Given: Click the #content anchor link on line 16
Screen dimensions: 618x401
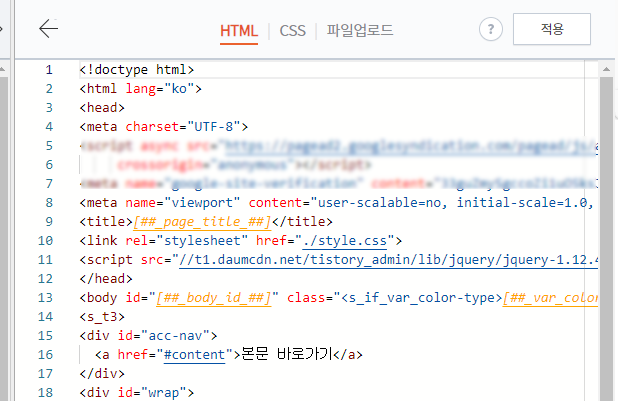Looking at the screenshot, I should point(194,354).
